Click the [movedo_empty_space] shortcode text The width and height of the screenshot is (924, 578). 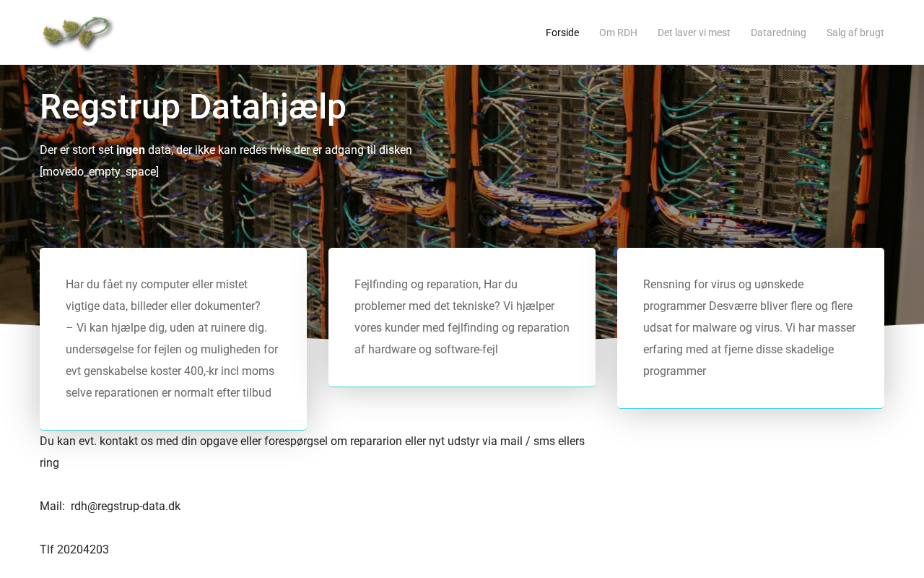[100, 172]
